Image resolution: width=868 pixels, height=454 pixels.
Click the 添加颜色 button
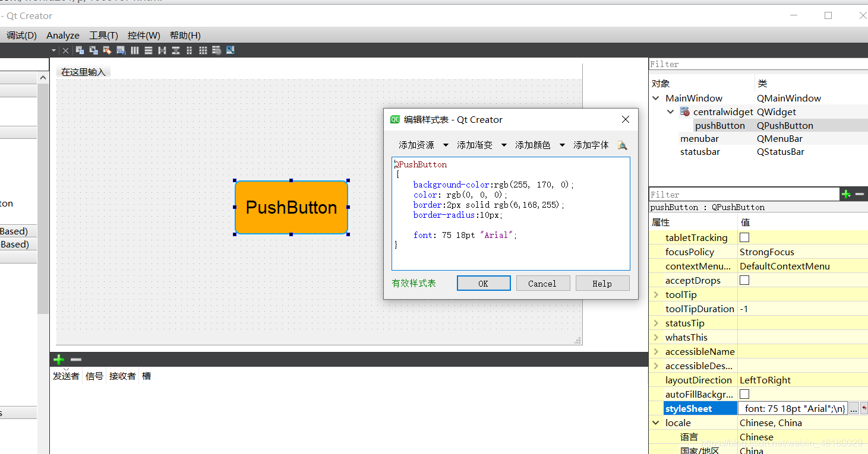pos(533,145)
